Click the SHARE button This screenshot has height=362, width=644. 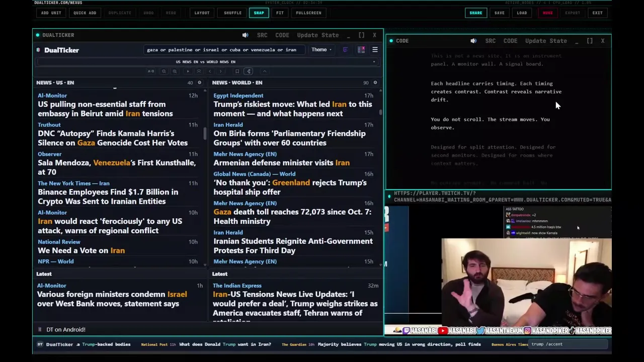475,13
